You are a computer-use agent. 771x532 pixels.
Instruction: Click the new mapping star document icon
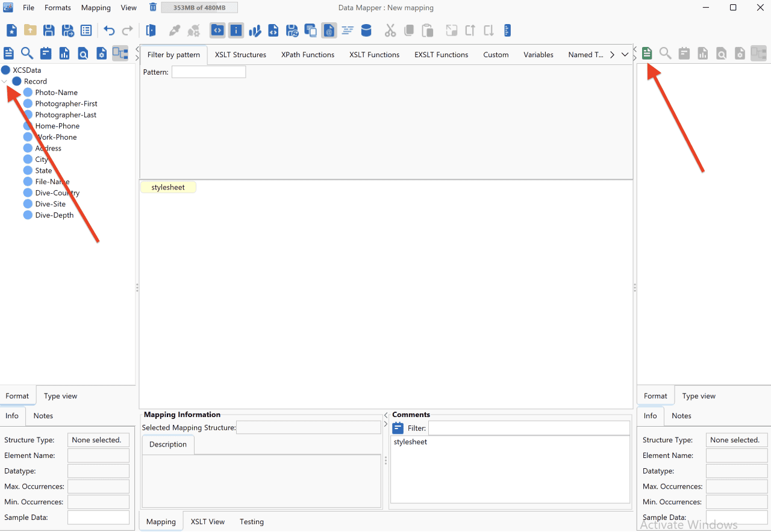(11, 30)
